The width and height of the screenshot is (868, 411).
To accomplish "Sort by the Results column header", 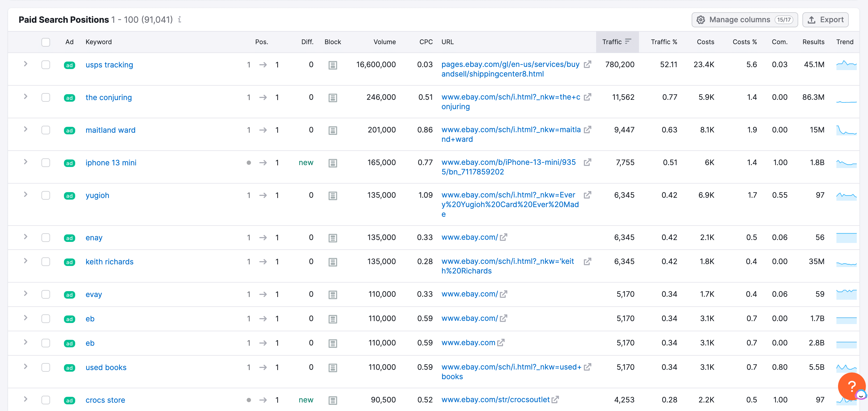I will pyautogui.click(x=813, y=42).
